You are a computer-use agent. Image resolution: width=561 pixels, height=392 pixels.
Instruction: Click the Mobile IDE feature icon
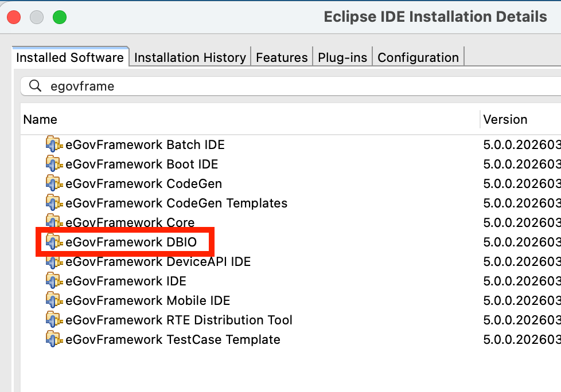[54, 301]
